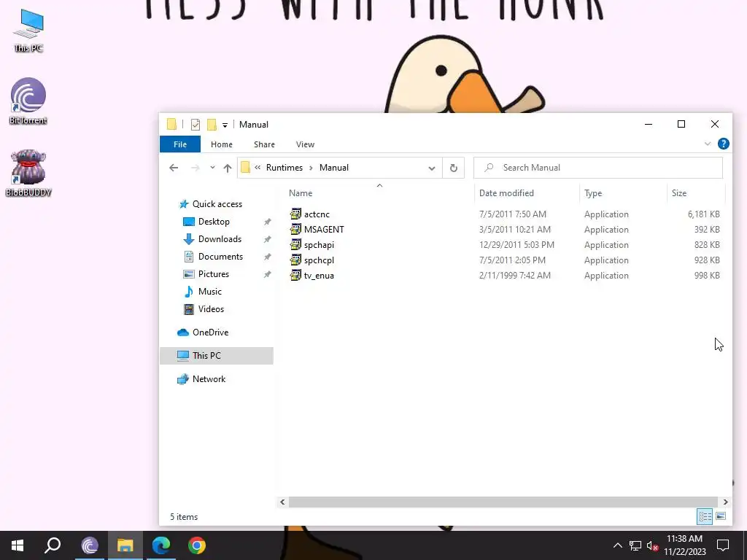Click the horizontal scrollbar track

(503, 502)
